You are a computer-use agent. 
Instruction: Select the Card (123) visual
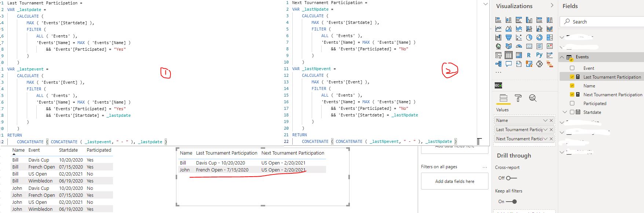[x=529, y=46]
